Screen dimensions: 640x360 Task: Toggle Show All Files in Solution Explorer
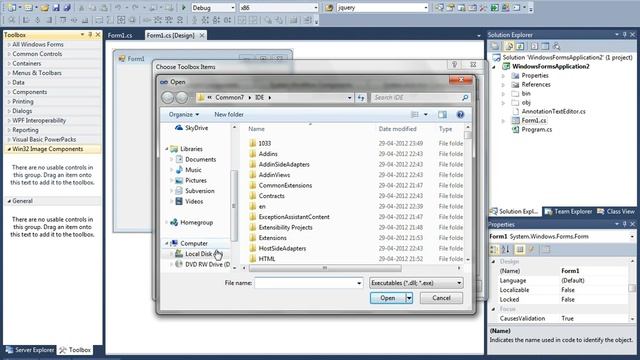point(509,46)
